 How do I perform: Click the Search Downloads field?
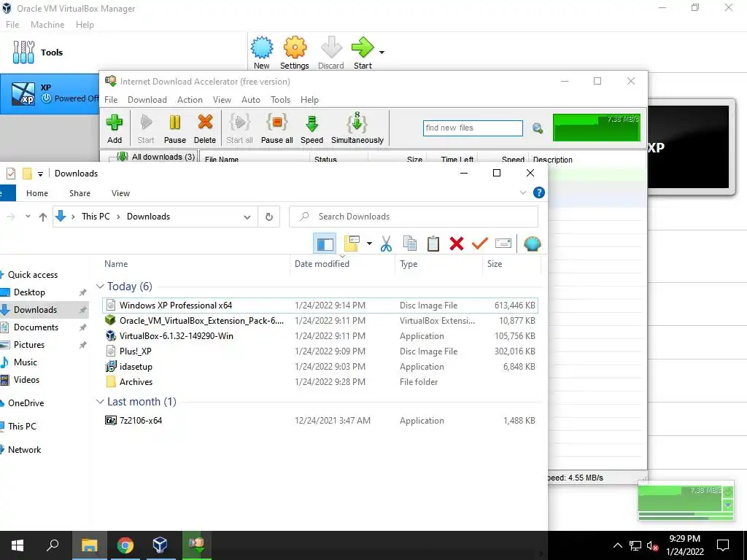pyautogui.click(x=414, y=217)
